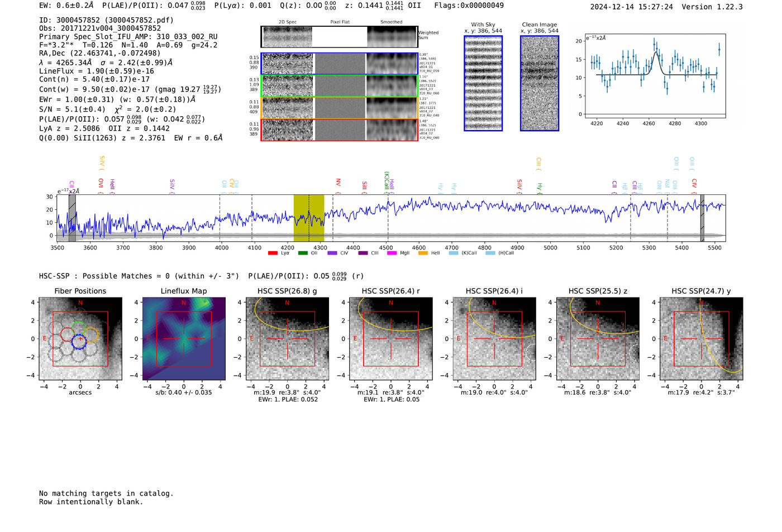Click the gray hatched band near 5460 Å
The image size is (782, 532).
pos(702,218)
